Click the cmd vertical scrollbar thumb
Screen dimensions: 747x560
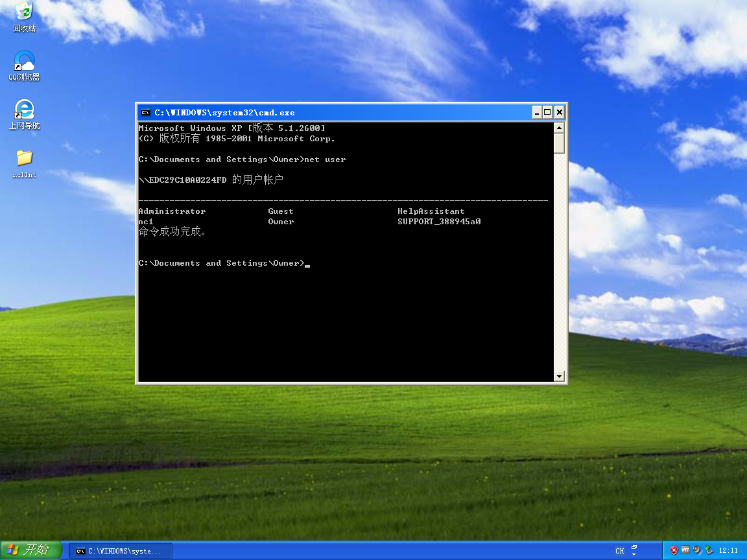click(560, 143)
